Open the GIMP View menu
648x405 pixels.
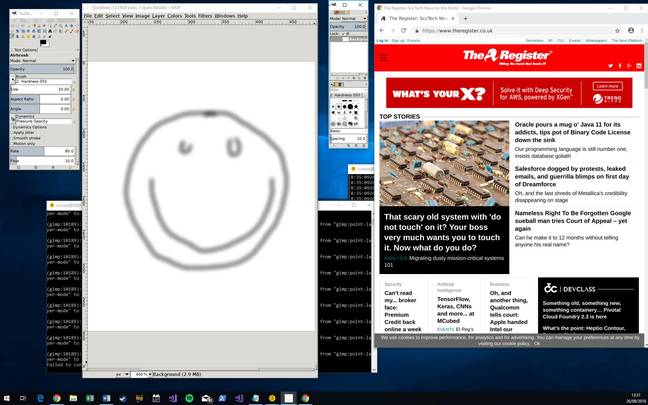tap(128, 16)
